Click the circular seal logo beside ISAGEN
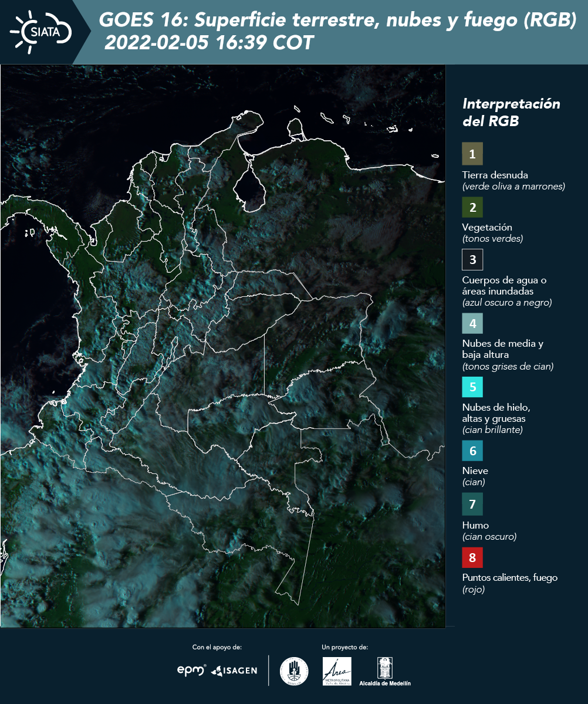 tap(294, 671)
